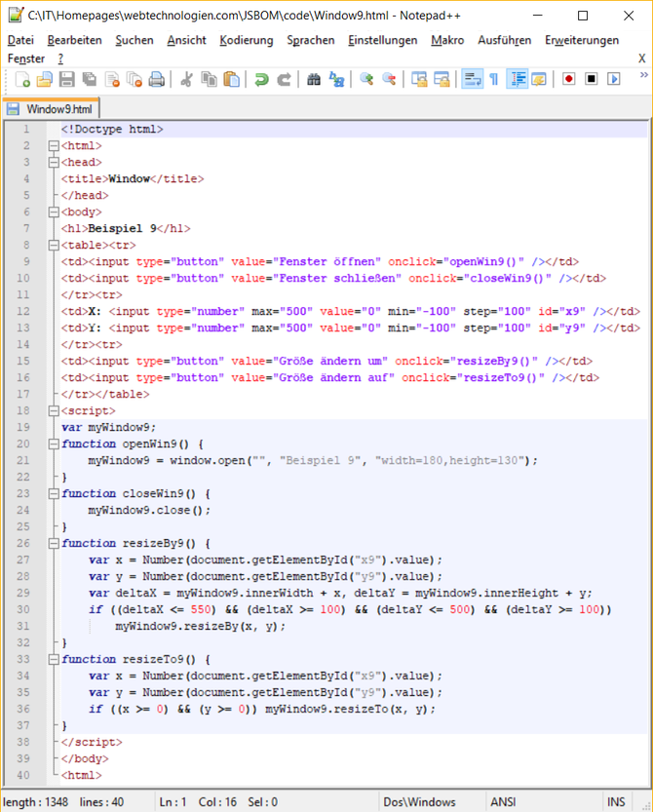Toggle the Indent guide toolbar button
The height and width of the screenshot is (812, 653).
(x=517, y=79)
